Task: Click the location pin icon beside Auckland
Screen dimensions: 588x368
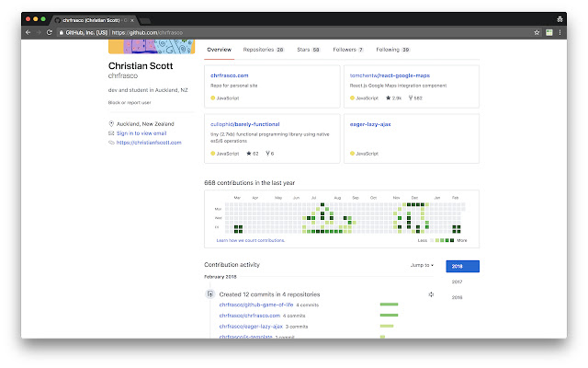Action: click(x=111, y=123)
